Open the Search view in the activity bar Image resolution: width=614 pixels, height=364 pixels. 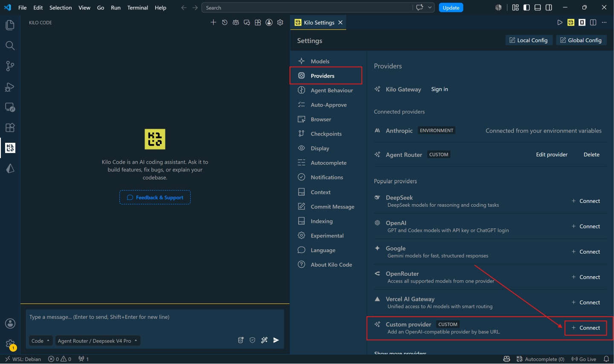(10, 46)
